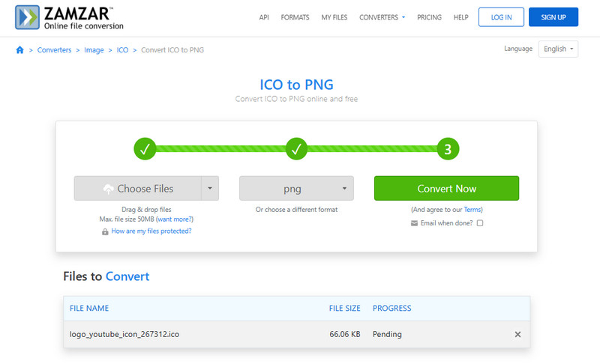This screenshot has width=600, height=364.
Task: Click the Files to Convert heading
Action: (x=106, y=276)
